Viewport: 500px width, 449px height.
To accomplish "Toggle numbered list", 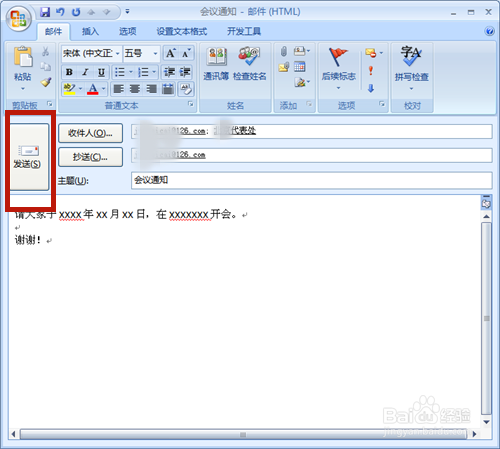I will click(x=143, y=72).
